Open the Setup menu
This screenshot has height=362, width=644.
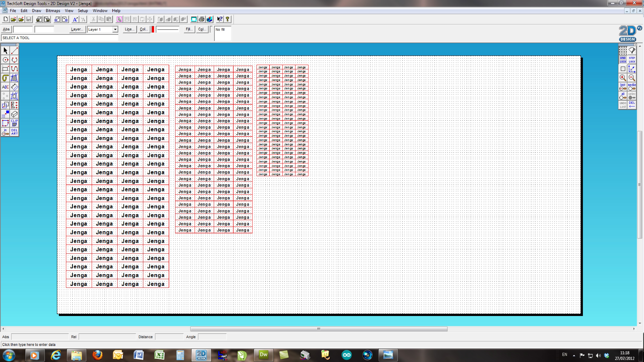(83, 10)
